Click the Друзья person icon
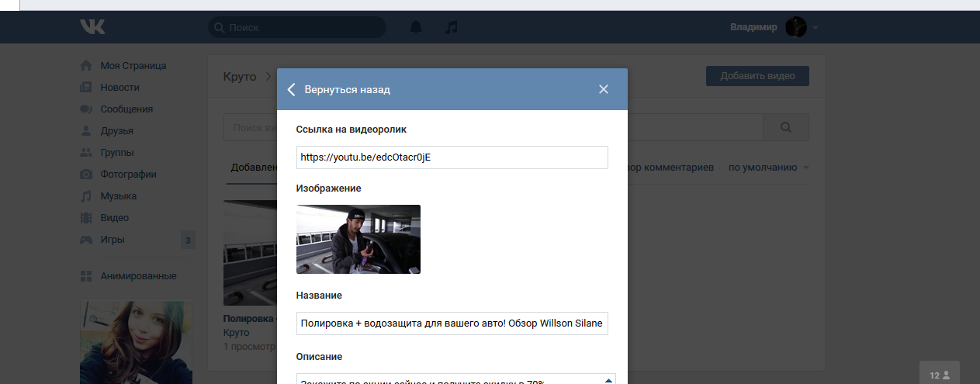The image size is (980, 384). pyautogui.click(x=87, y=131)
